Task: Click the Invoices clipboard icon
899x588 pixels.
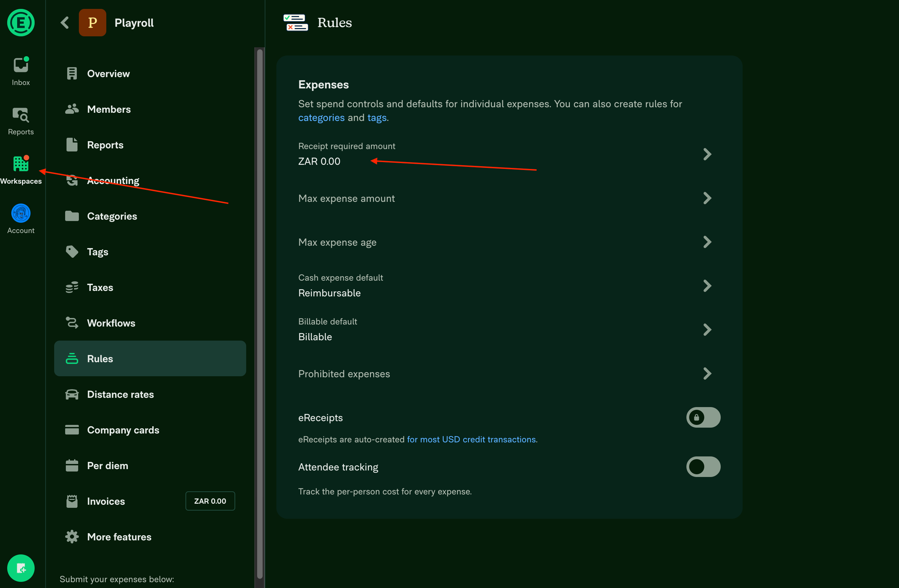Action: tap(72, 501)
